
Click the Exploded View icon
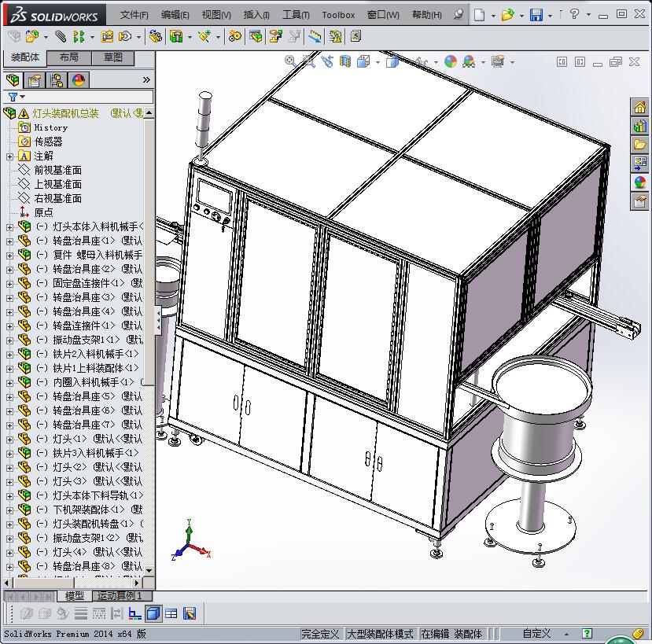point(276,37)
